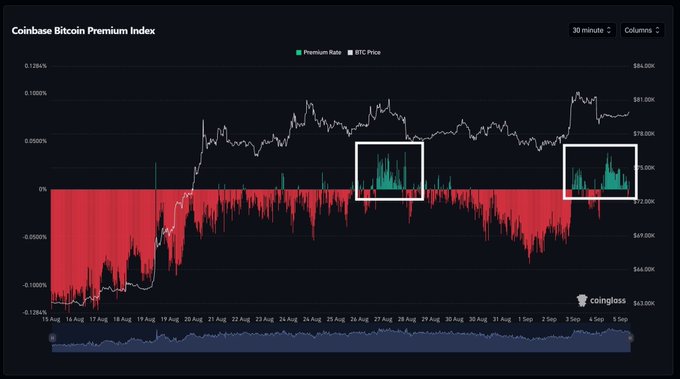This screenshot has width=680, height=379.
Task: Grab the right handle of range slider
Action: coord(631,338)
